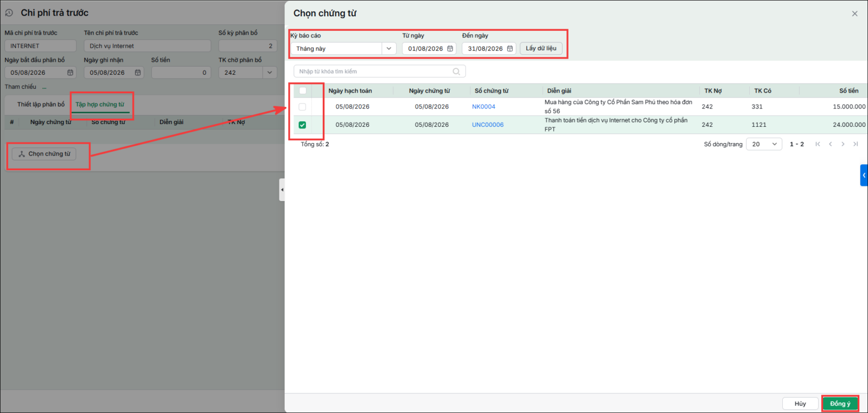868x413 pixels.
Task: Close the Chọn chứng từ dialog
Action: (854, 14)
